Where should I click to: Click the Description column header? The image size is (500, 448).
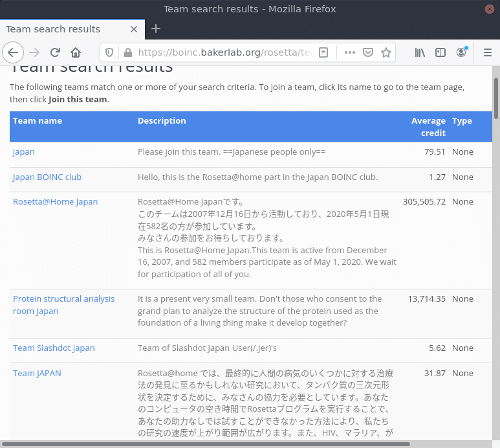(x=162, y=120)
